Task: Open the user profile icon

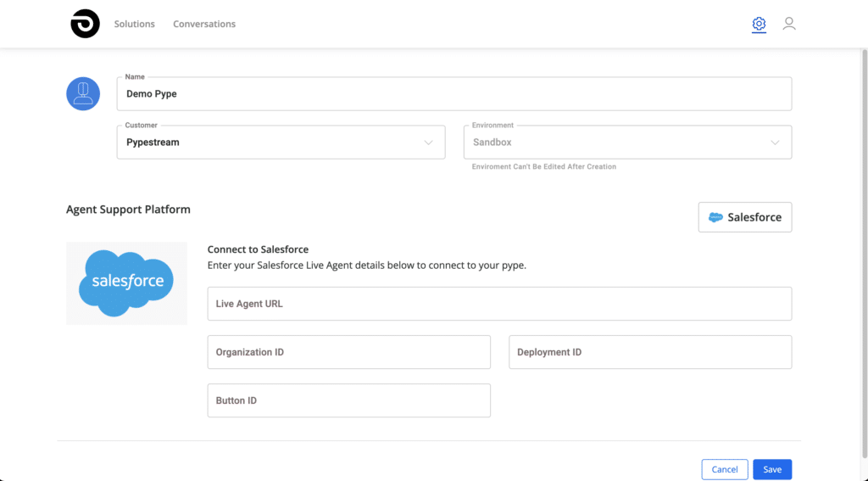Action: 789,23
